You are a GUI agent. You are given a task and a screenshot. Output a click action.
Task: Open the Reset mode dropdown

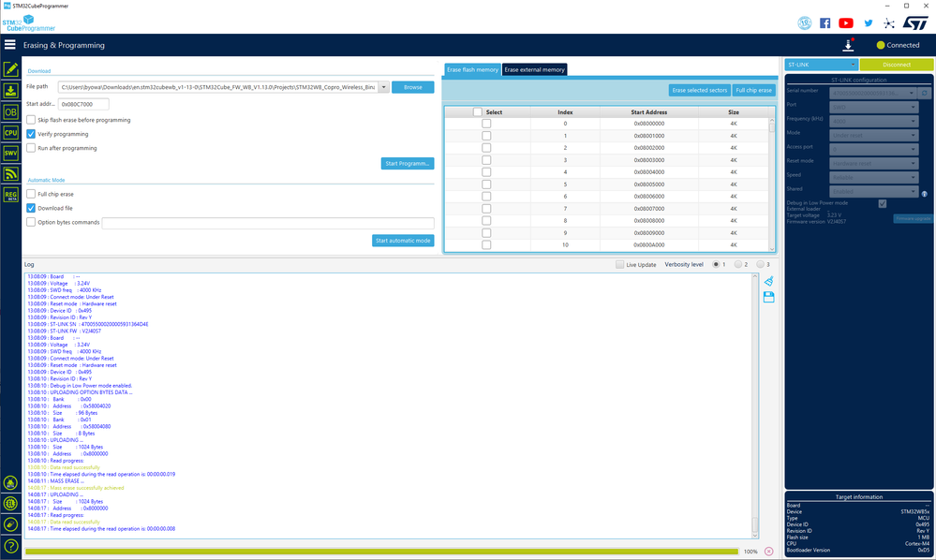click(x=873, y=163)
